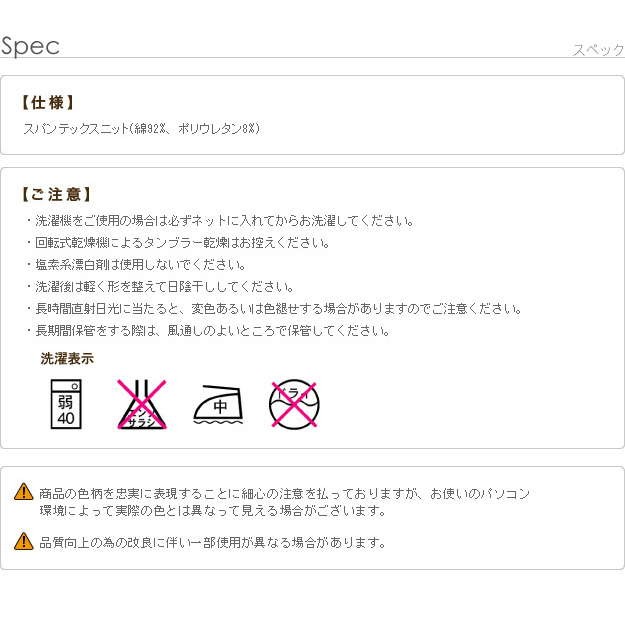Select the 【ご注意】 heading
This screenshot has width=625, height=621.
55,195
